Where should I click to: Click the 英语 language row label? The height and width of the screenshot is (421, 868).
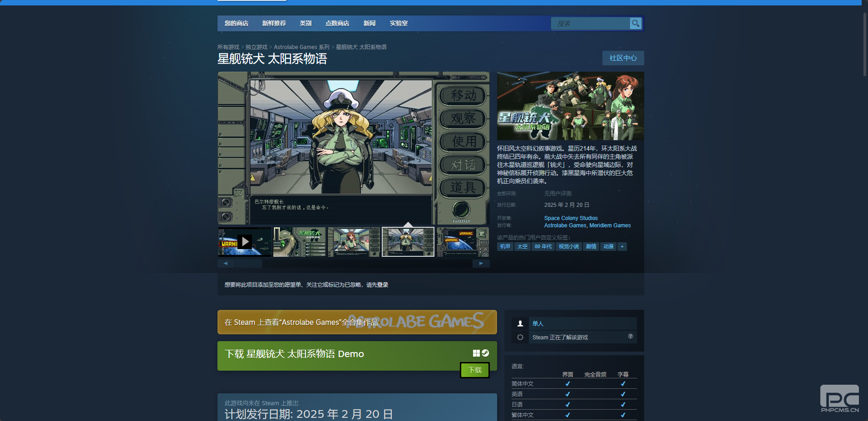pos(517,394)
